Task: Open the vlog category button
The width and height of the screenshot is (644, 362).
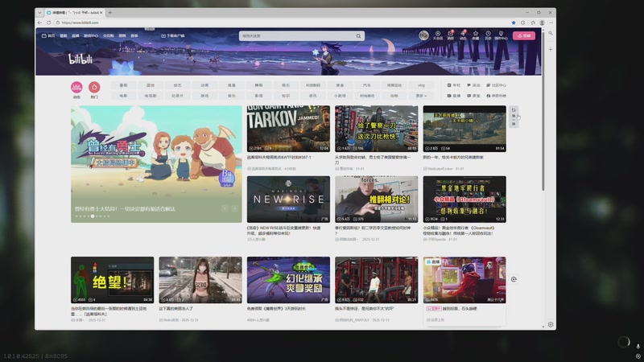Action: pos(421,85)
